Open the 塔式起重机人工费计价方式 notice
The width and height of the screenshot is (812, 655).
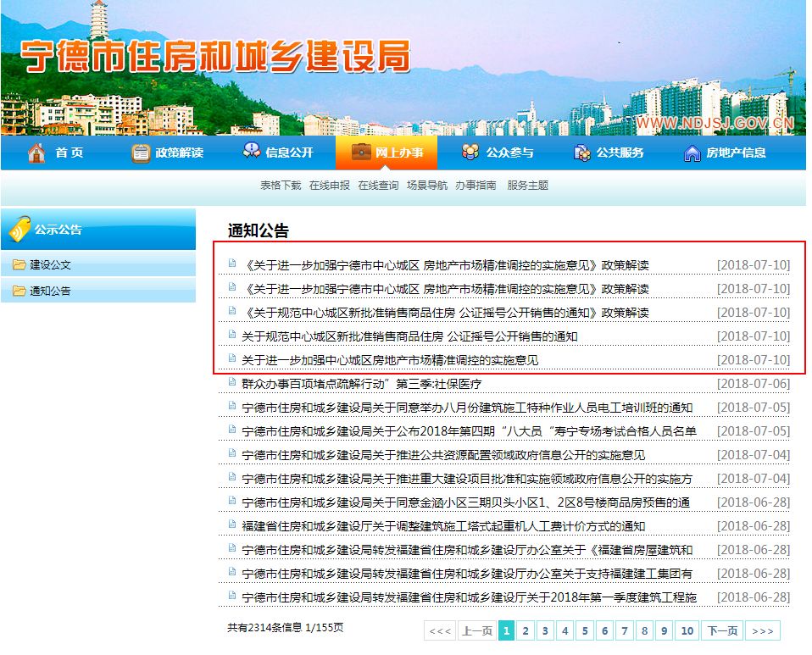coord(442,526)
